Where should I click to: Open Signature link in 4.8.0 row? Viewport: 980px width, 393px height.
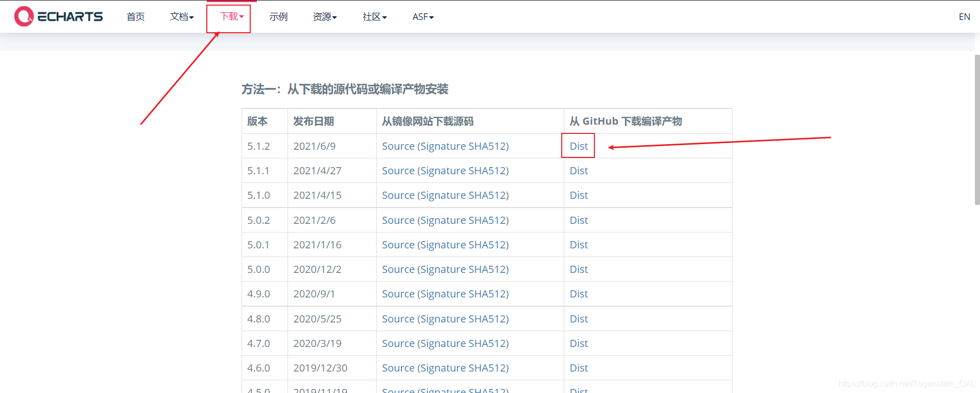pyautogui.click(x=443, y=319)
